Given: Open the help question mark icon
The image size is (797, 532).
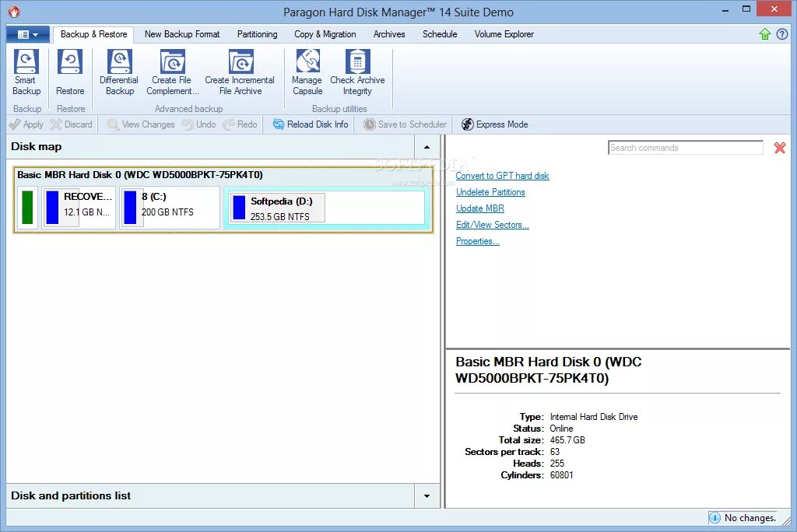Looking at the screenshot, I should 782,34.
